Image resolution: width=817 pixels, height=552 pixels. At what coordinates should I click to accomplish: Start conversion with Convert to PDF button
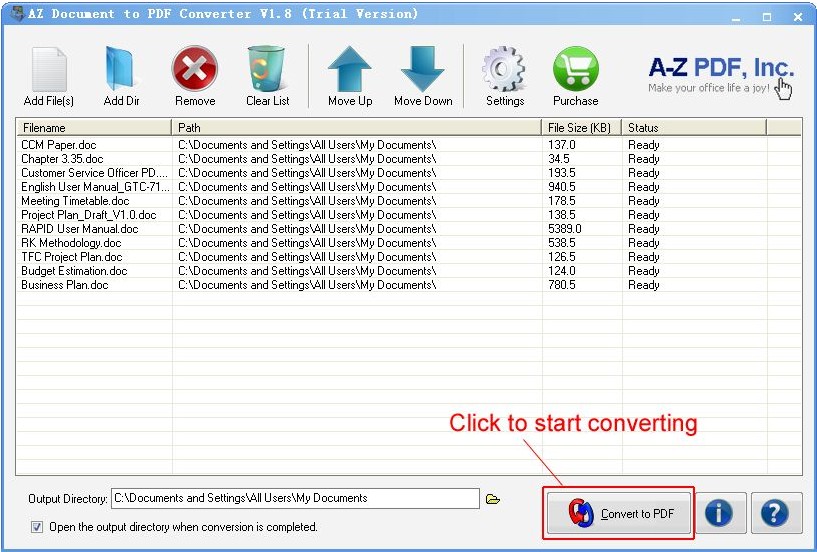(x=618, y=513)
